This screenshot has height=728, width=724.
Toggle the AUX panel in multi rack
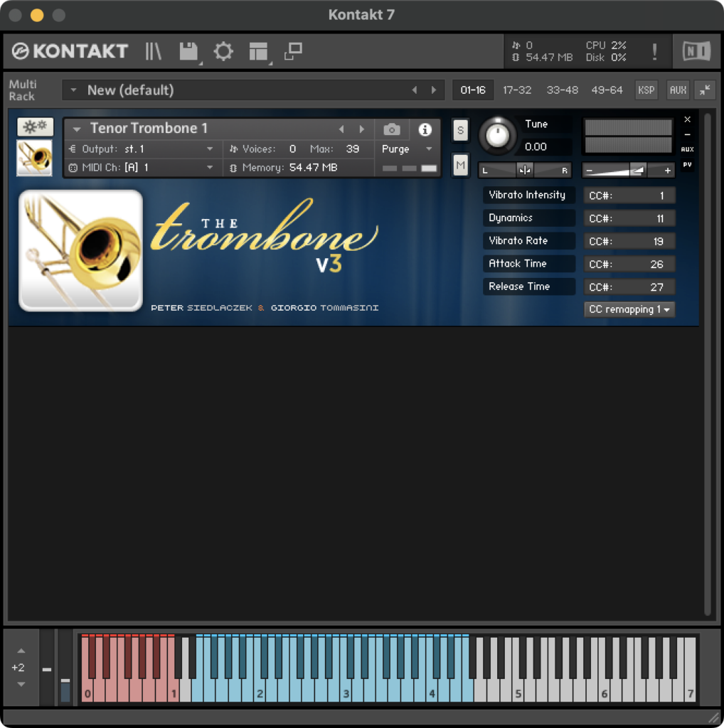pos(678,90)
